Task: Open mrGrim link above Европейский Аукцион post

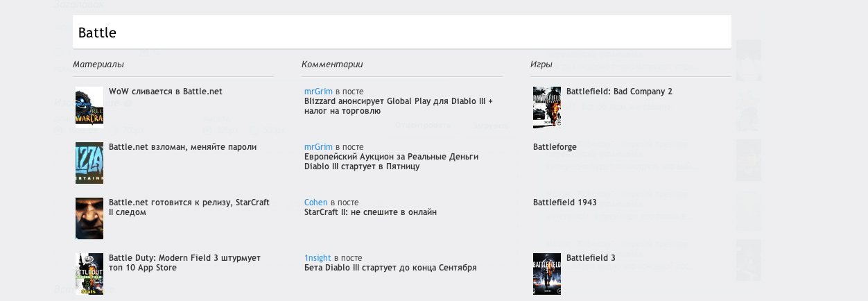Action: pos(318,147)
